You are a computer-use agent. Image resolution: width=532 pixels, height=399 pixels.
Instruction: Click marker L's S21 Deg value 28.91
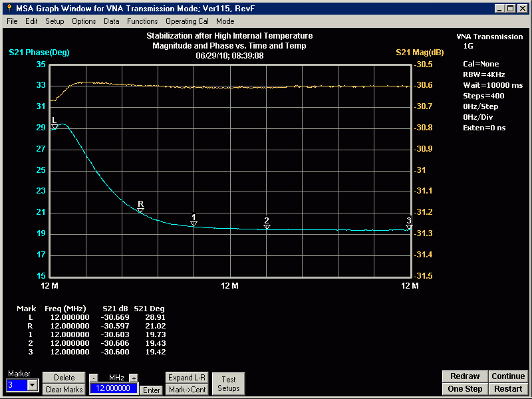point(156,317)
